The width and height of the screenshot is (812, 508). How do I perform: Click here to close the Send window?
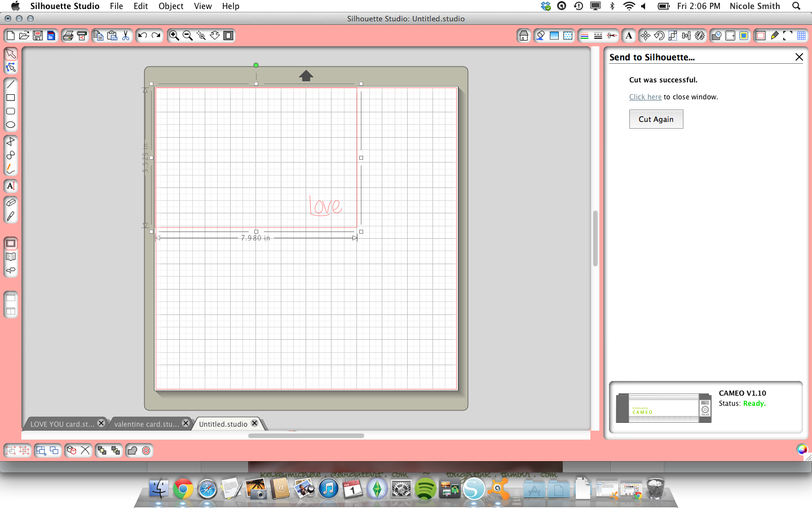[645, 97]
